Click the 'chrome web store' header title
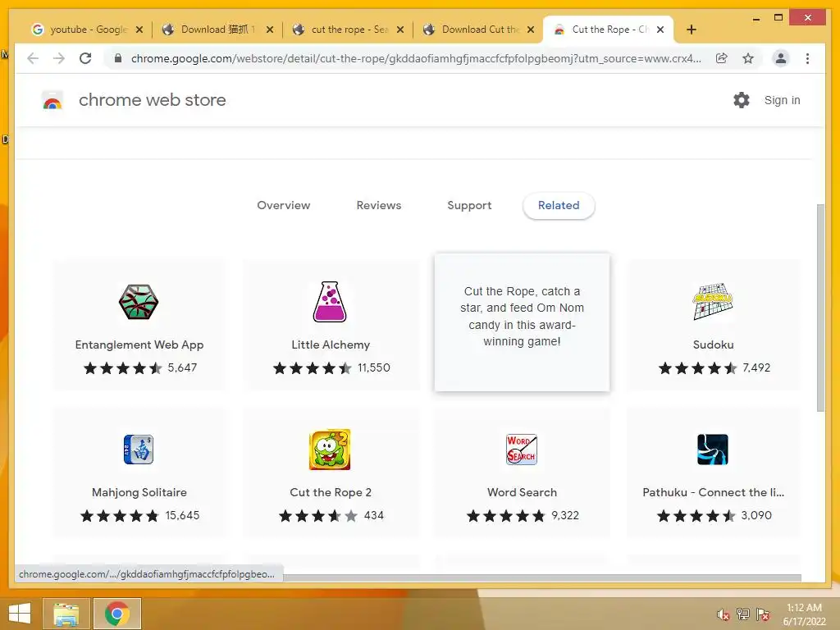The width and height of the screenshot is (840, 630). [152, 100]
